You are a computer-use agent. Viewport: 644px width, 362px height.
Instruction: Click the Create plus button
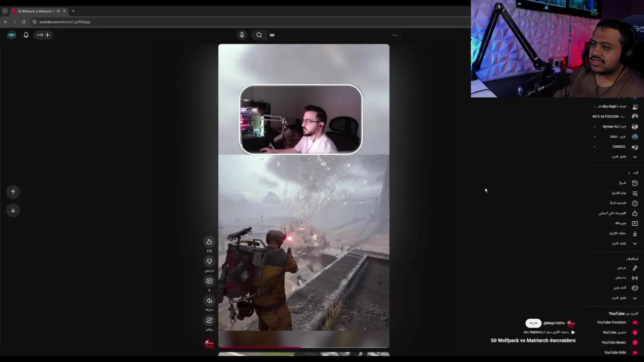coord(44,35)
